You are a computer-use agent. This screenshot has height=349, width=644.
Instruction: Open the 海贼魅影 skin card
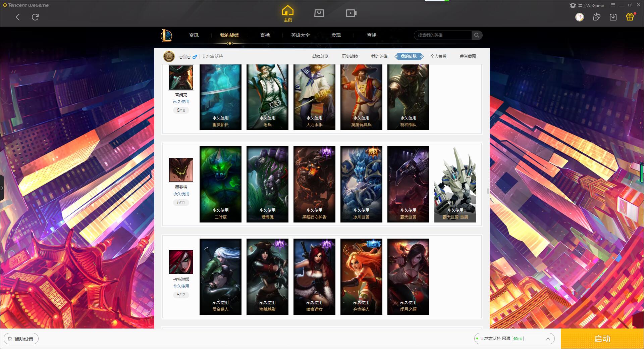point(267,277)
